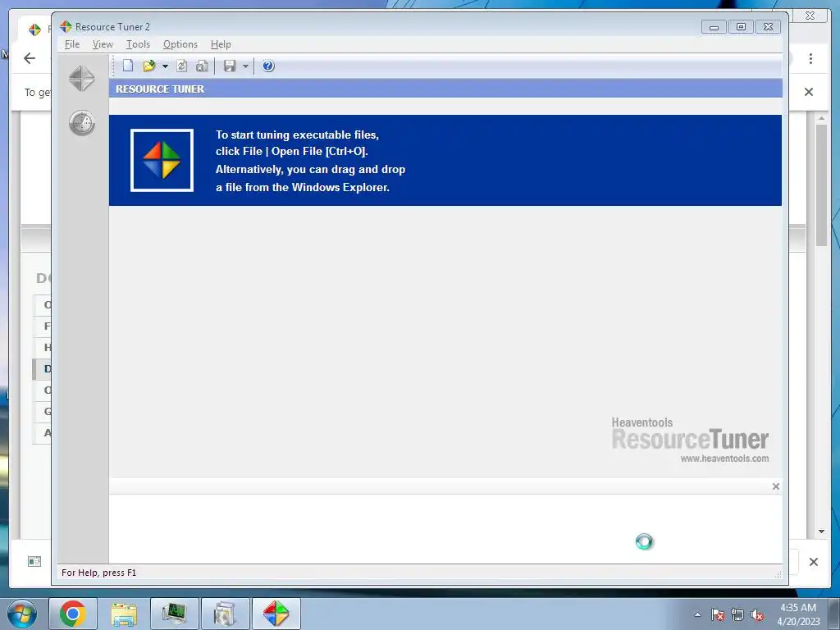Switch to Chrome in the taskbar
The width and height of the screenshot is (840, 630).
click(73, 614)
